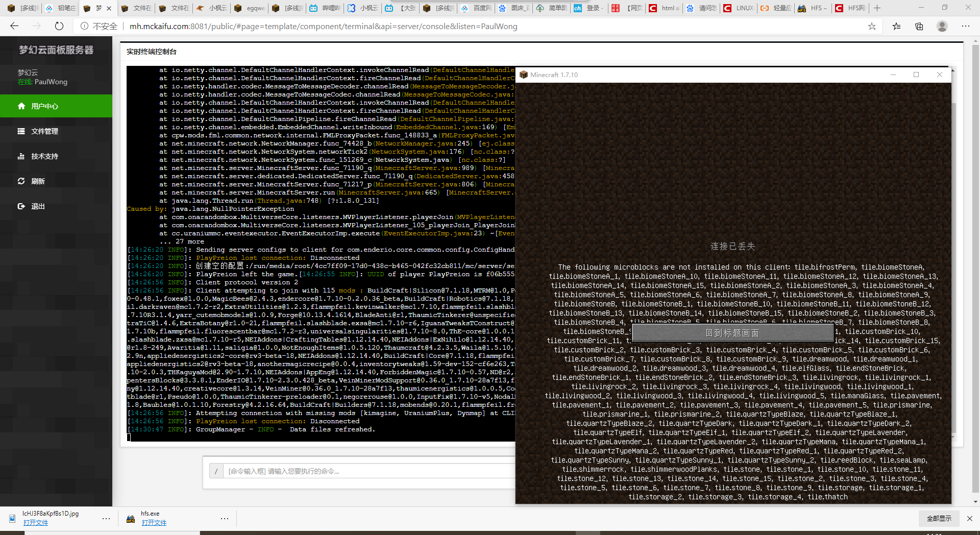Click 打开文件 link for hfs.exe
Viewport: 980px width, 535px height.
point(154,523)
